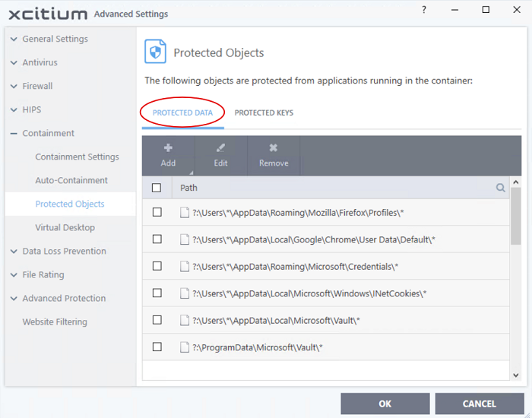Click the Edit pencil icon

220,148
